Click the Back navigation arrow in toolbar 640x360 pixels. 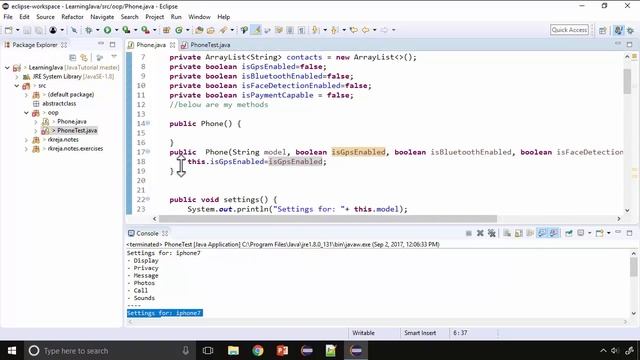[366, 30]
